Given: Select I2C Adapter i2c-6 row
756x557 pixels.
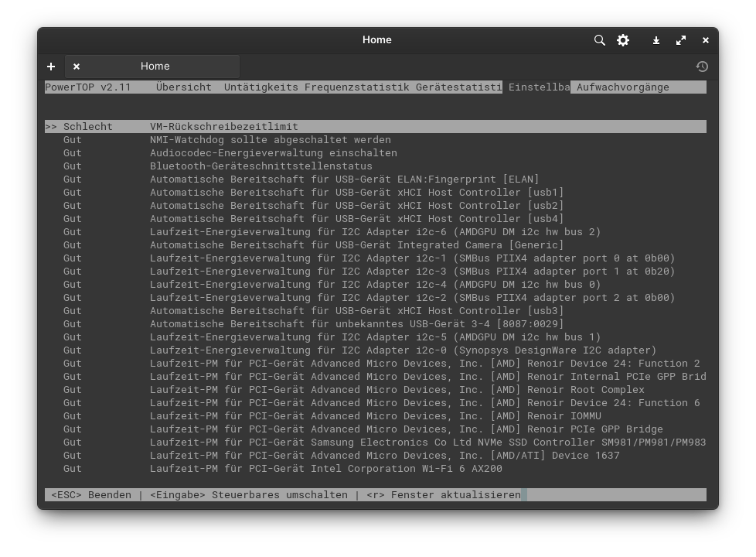Looking at the screenshot, I should coord(376,231).
